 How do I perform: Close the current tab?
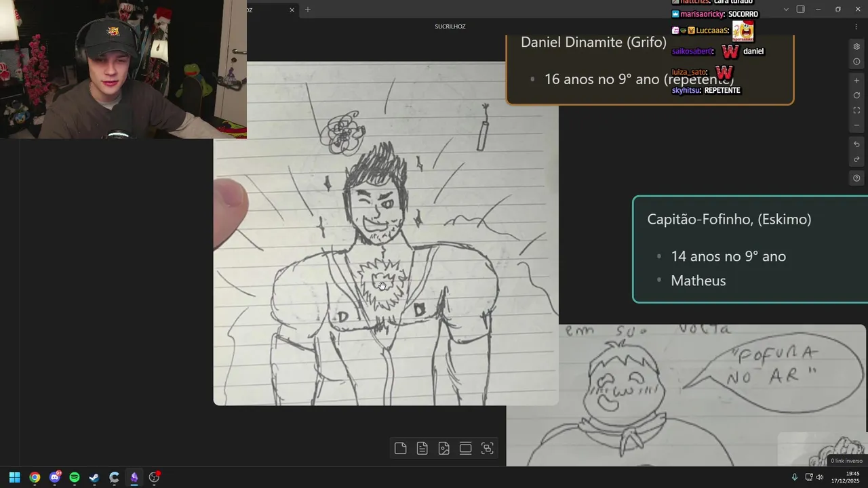tap(292, 9)
